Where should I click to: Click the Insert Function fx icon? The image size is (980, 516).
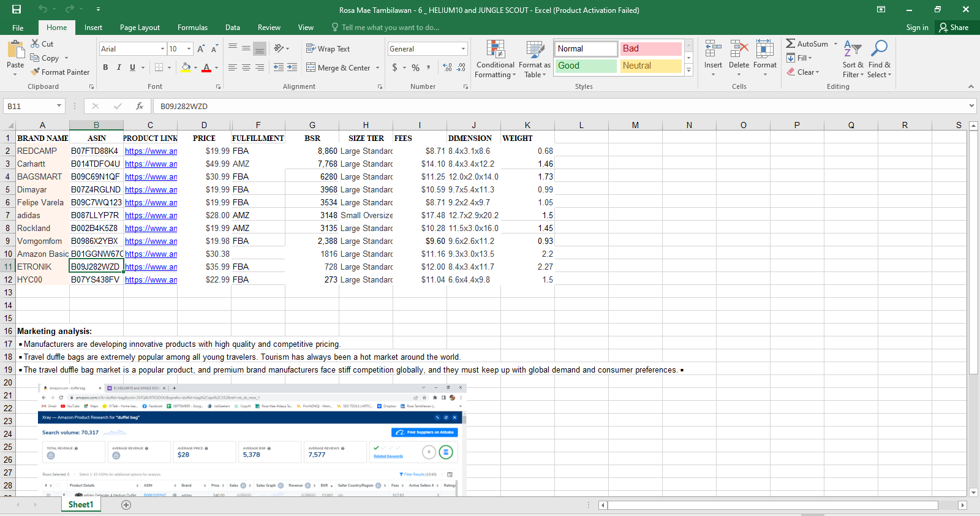click(x=140, y=106)
